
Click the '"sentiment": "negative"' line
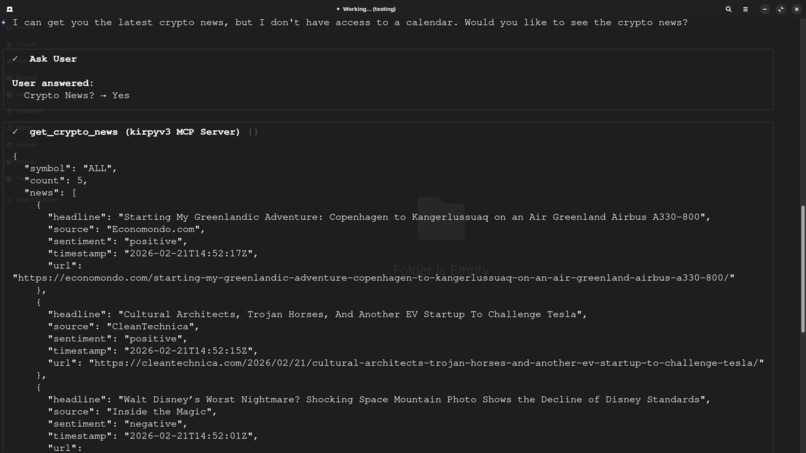click(x=118, y=424)
